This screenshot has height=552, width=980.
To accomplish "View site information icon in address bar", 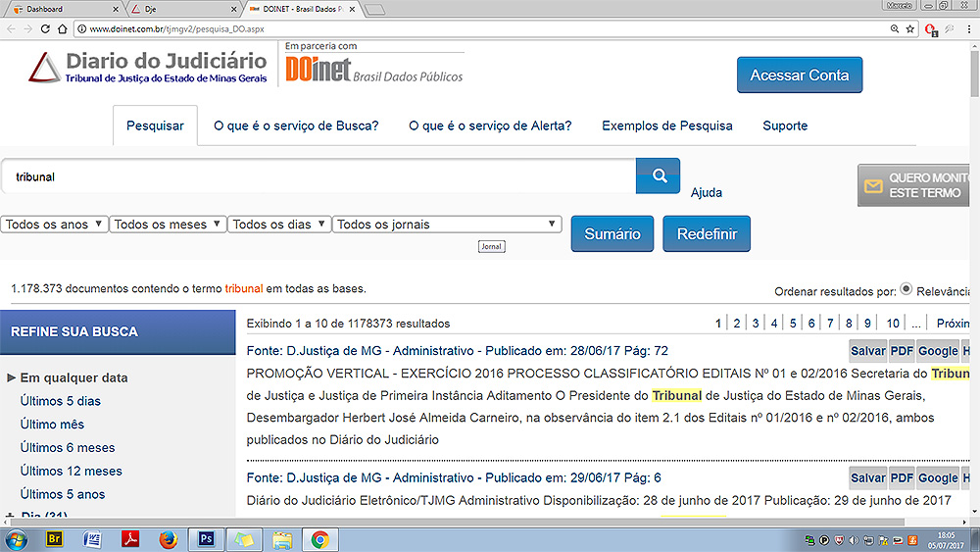I will (x=82, y=28).
